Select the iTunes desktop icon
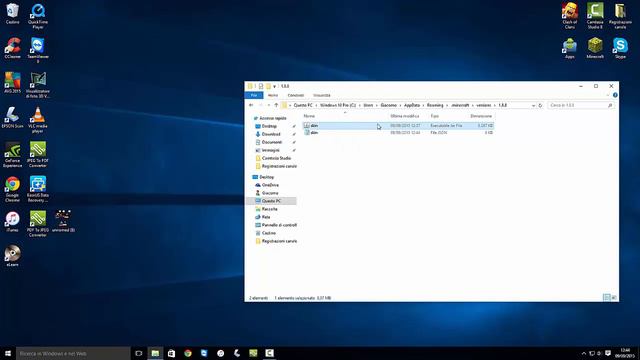The image size is (640, 360). (x=12, y=222)
